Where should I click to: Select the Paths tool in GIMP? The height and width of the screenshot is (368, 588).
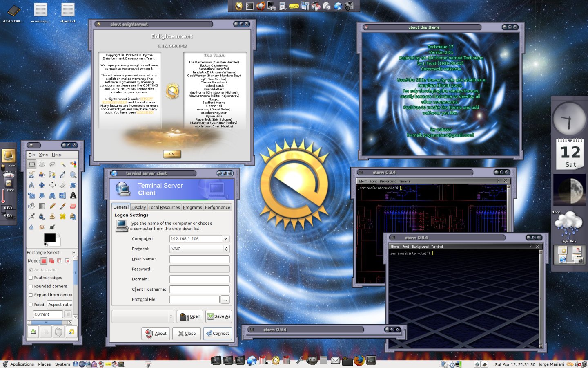pos(52,175)
